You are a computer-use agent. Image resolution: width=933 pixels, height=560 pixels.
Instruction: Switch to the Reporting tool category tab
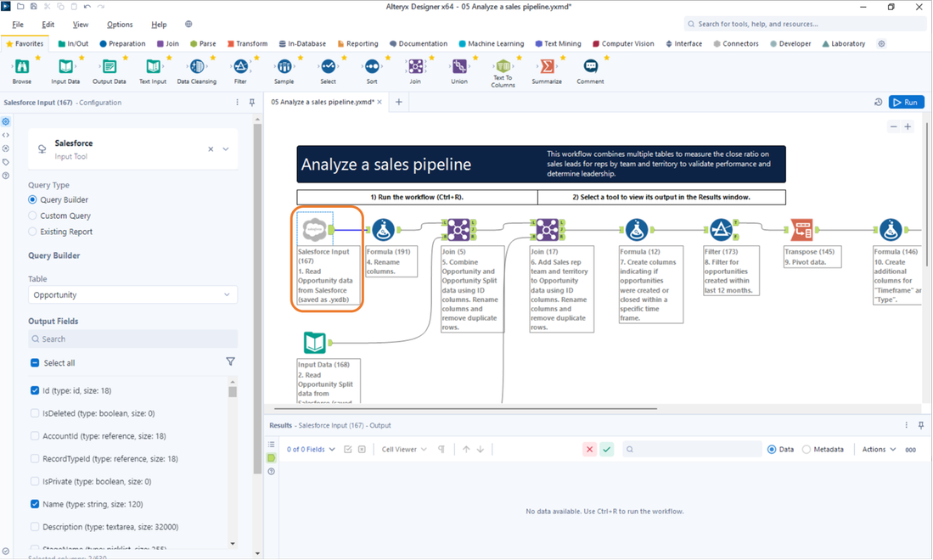pyautogui.click(x=357, y=43)
